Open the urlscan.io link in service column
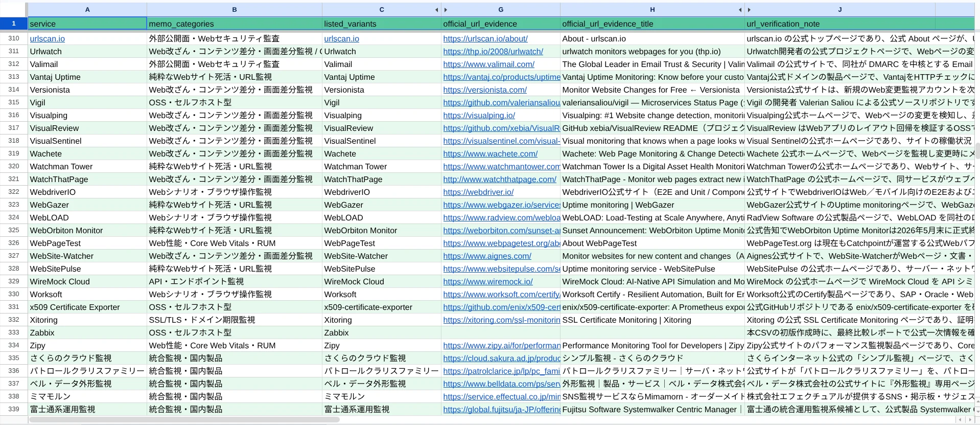Viewport: 980px width, 425px height. [48, 38]
